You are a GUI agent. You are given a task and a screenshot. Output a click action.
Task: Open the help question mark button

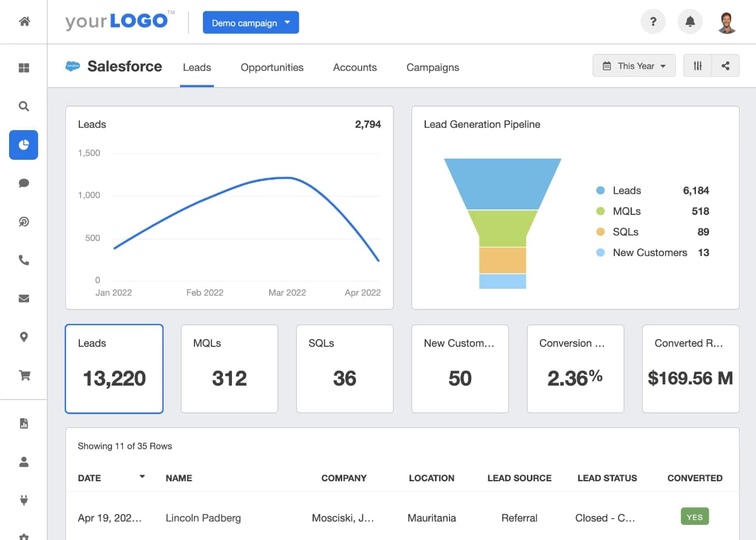click(653, 22)
